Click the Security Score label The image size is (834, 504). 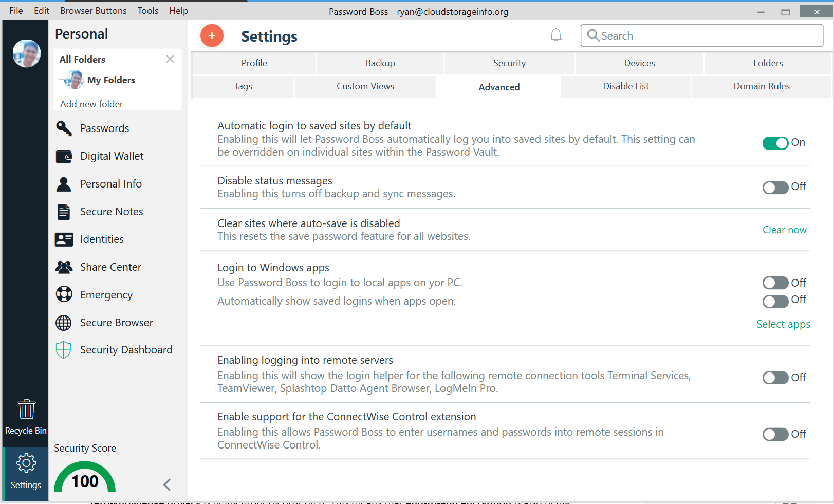coord(85,449)
